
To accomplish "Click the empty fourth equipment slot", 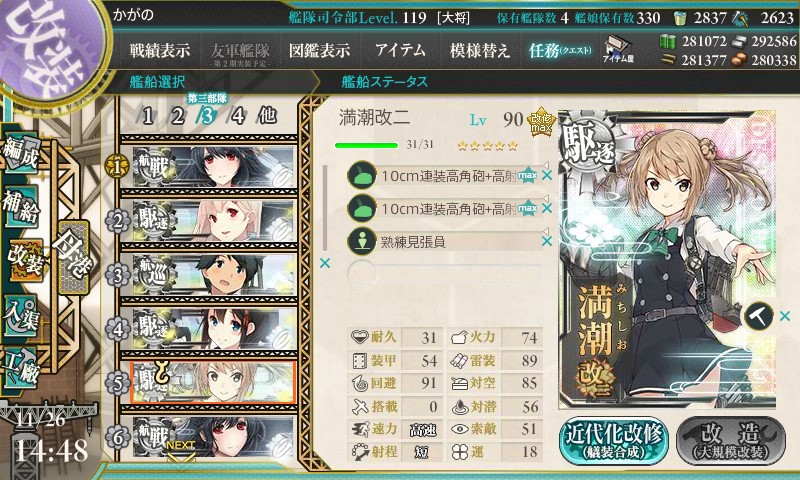I will coord(444,273).
